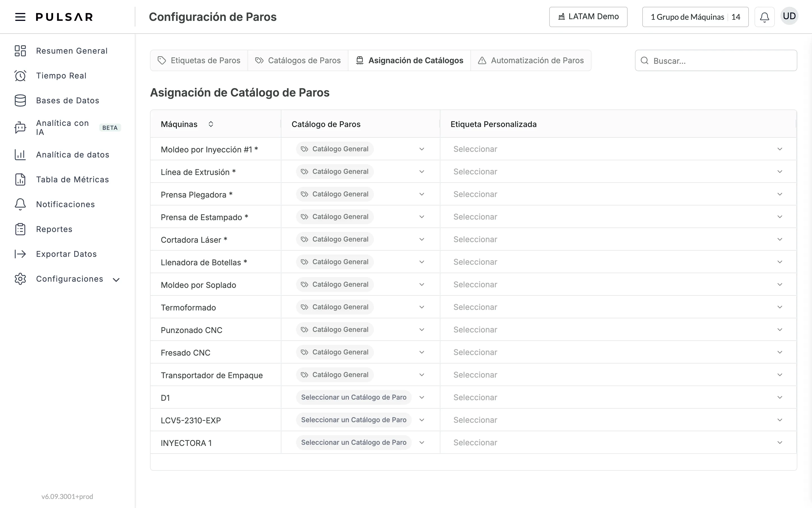Click the Configuraciones gear icon

pos(20,279)
